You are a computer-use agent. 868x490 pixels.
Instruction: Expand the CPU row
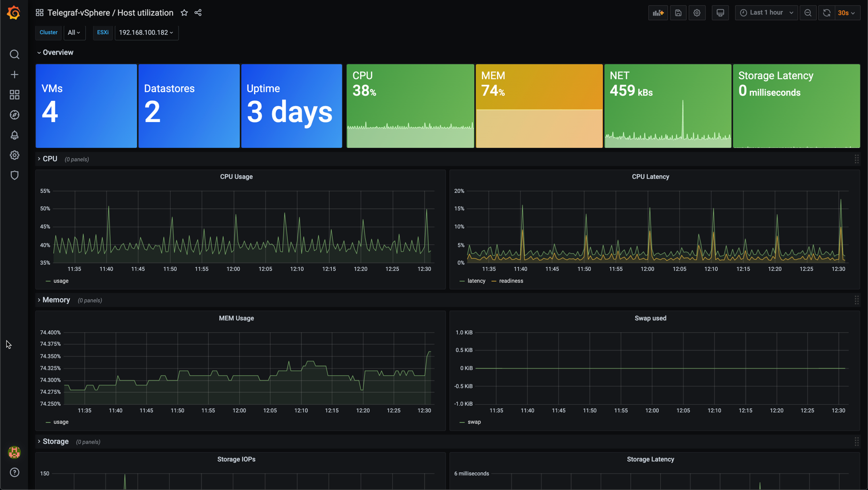(x=47, y=159)
